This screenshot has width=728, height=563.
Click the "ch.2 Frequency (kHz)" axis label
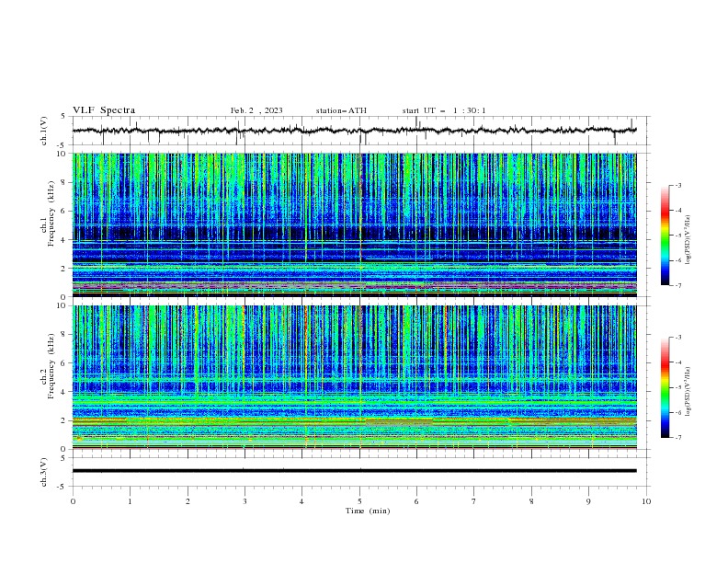point(48,366)
